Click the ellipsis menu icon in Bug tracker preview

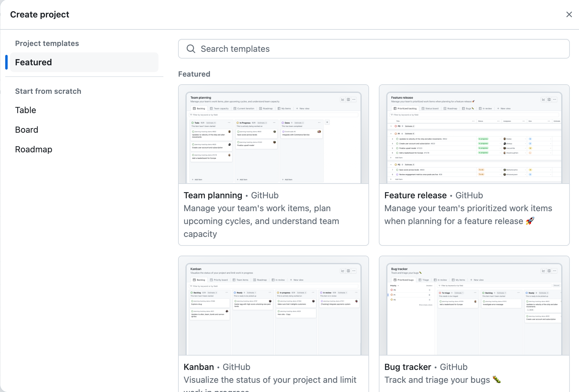554,271
